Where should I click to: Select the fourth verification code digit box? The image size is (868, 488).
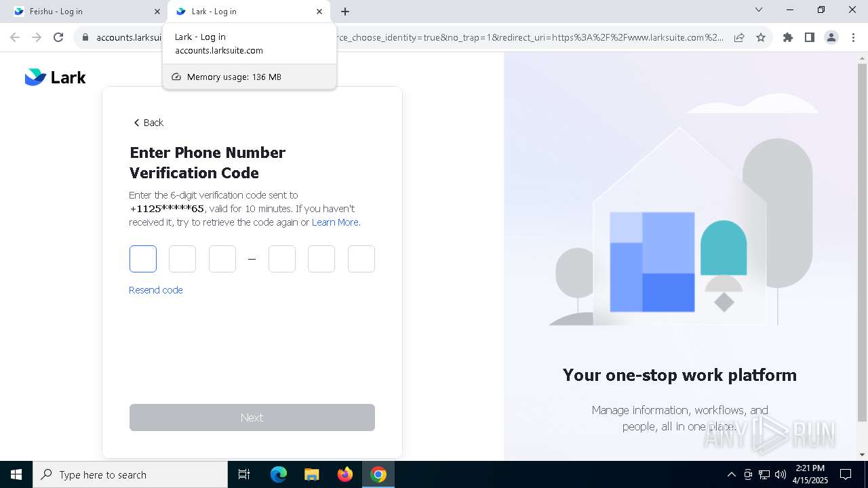click(282, 259)
